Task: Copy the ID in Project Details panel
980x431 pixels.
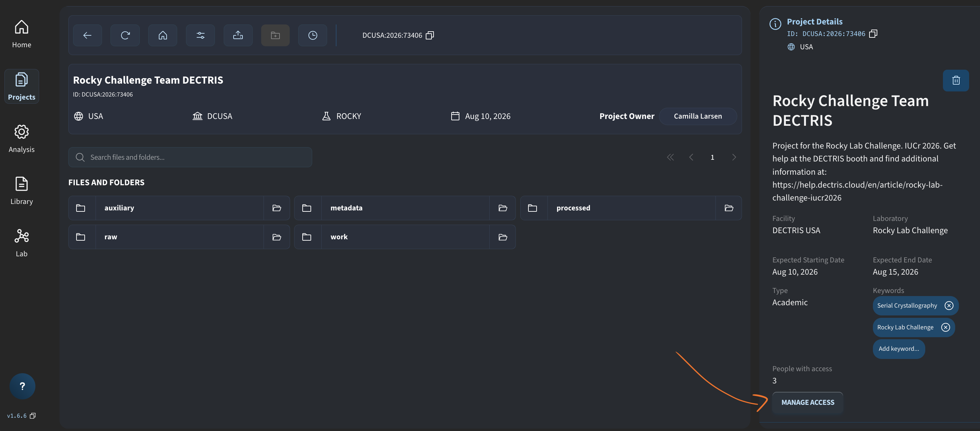Action: point(874,33)
